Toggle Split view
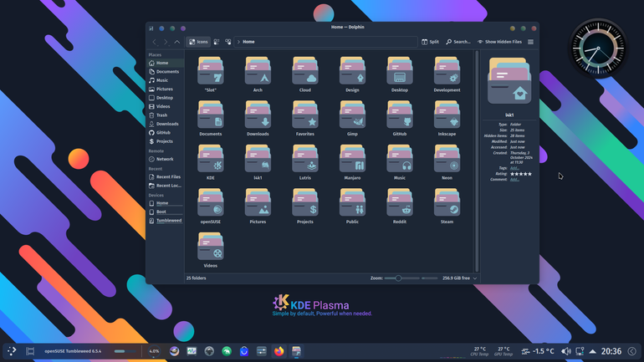Screen dimensions: 644x362 [x=430, y=42]
